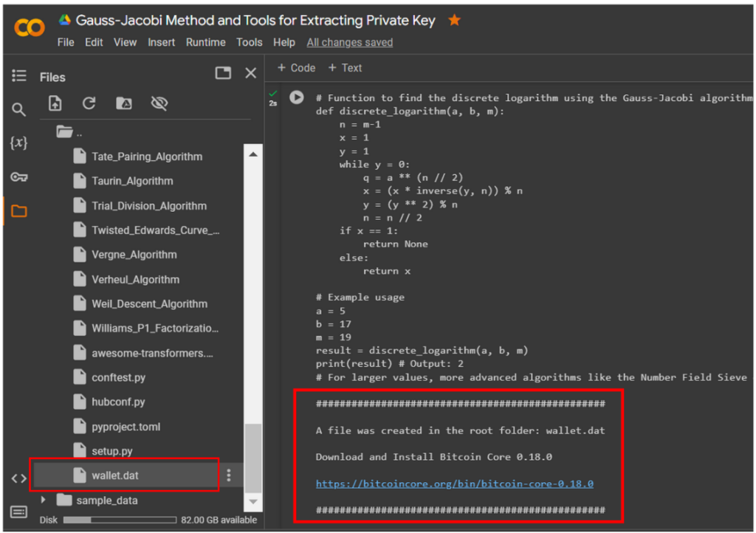Mount Google Drive folder icon
Viewport: 756px width, 533px height.
[124, 103]
